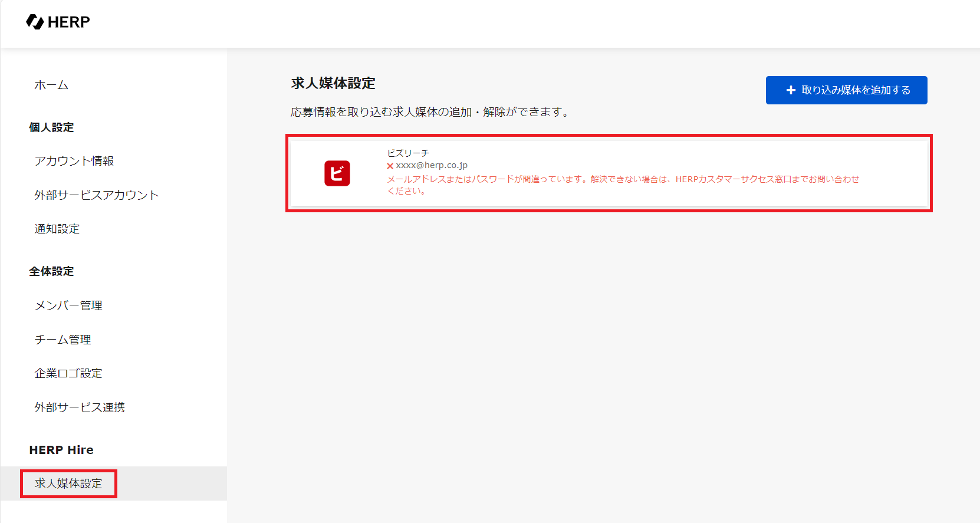Open 通知設定 in the sidebar
The width and height of the screenshot is (980, 523).
coord(57,229)
